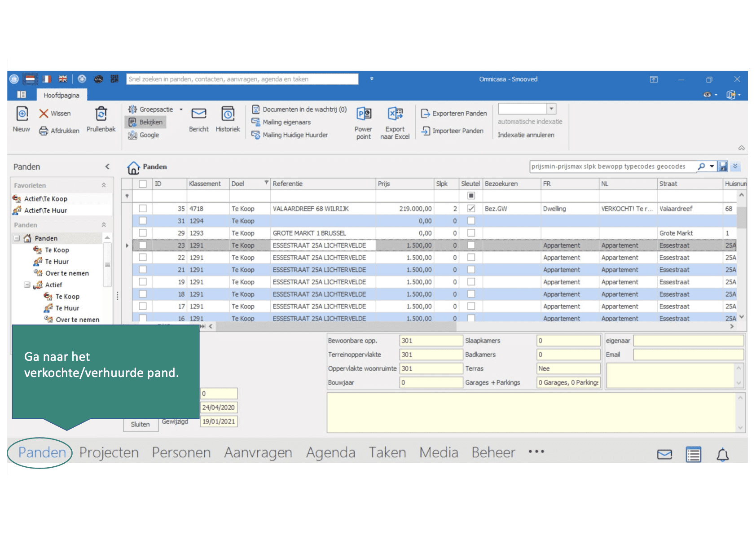Tick row checkbox for ID 22
The height and width of the screenshot is (535, 756).
(x=143, y=258)
